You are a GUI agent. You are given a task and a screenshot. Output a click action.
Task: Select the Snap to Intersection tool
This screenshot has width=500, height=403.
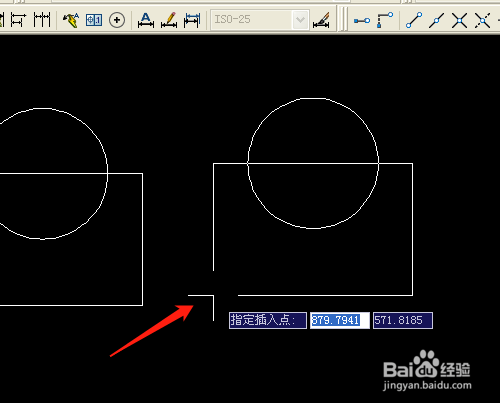tap(459, 20)
